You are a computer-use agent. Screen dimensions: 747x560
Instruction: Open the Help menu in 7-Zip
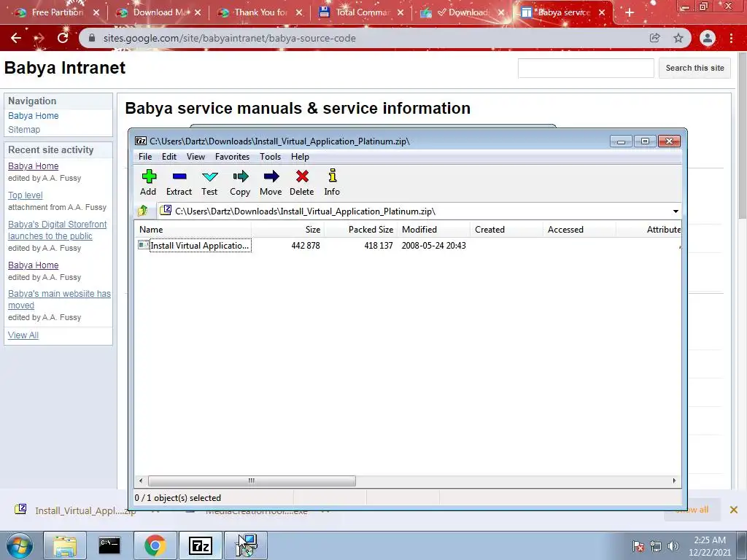pos(300,157)
